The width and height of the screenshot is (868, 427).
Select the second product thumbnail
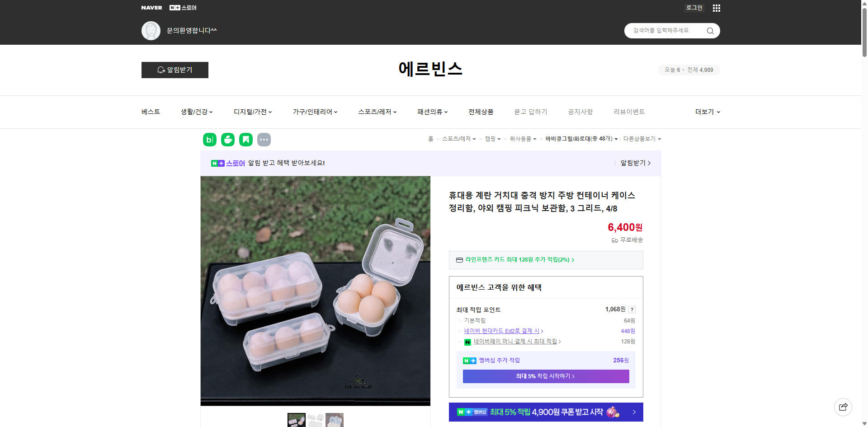316,420
